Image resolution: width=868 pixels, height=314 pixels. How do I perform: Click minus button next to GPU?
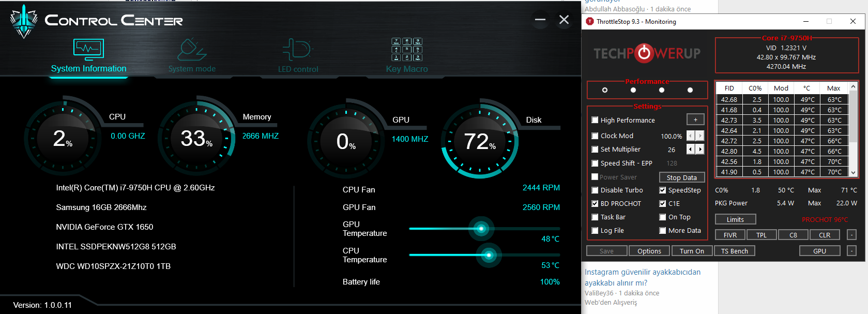tap(851, 251)
